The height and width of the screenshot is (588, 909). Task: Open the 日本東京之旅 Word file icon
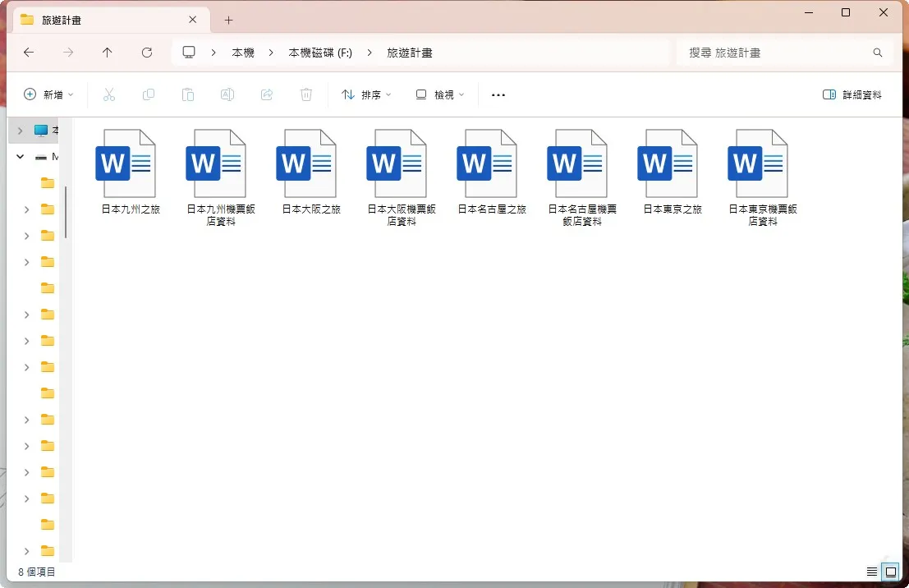click(668, 163)
